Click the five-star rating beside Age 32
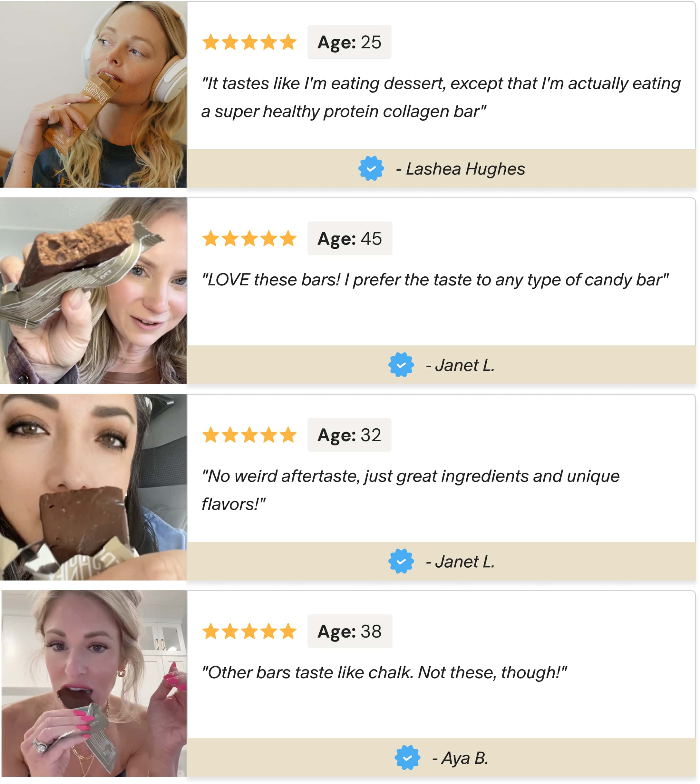The width and height of the screenshot is (700, 784). coord(249,435)
